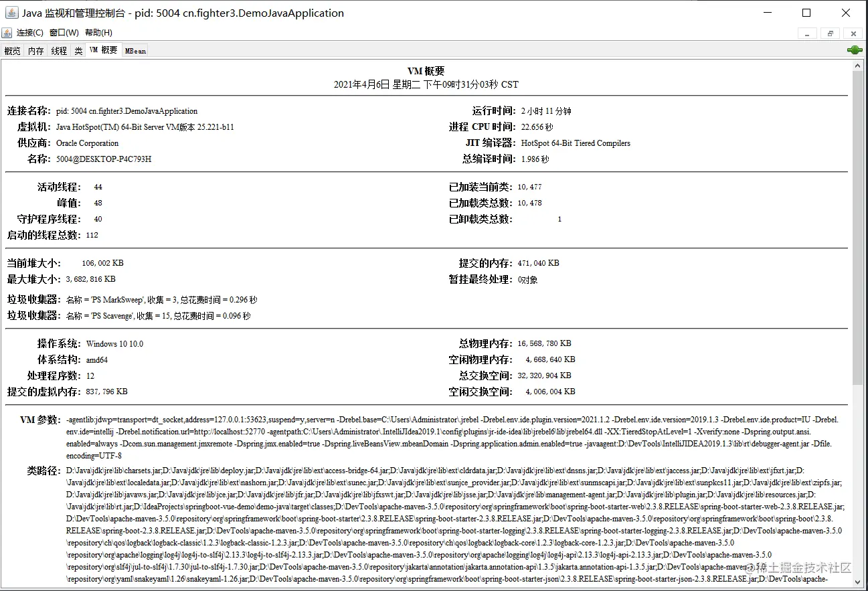Click the JIT 编译器 label
Screen dimensions: 868x591
pyautogui.click(x=490, y=143)
